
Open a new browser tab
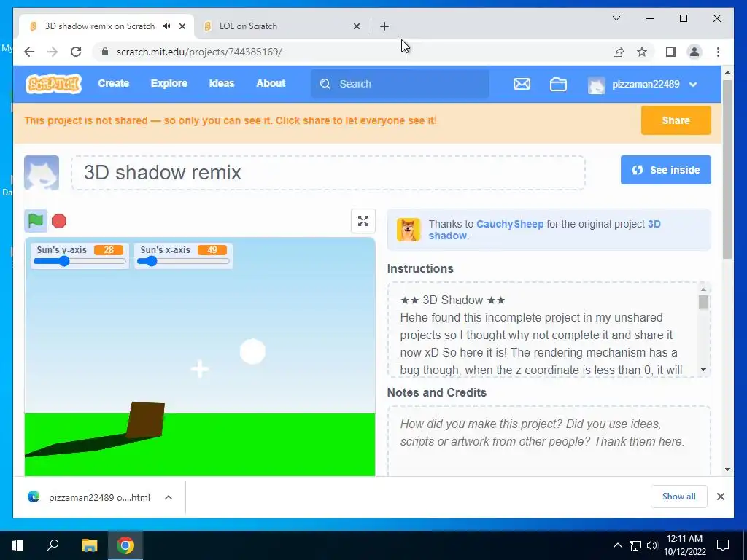click(384, 26)
